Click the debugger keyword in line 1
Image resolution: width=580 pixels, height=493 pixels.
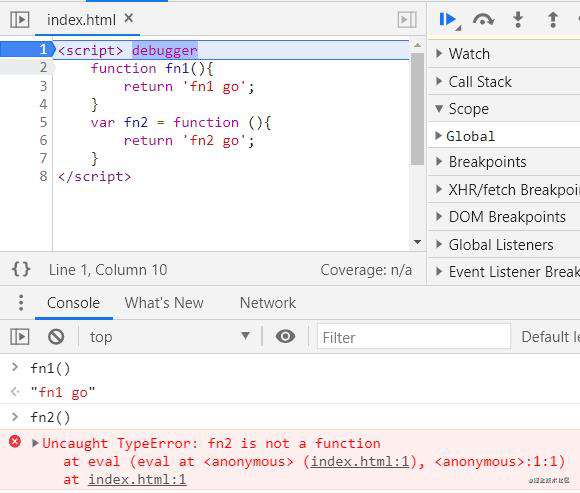click(x=165, y=50)
